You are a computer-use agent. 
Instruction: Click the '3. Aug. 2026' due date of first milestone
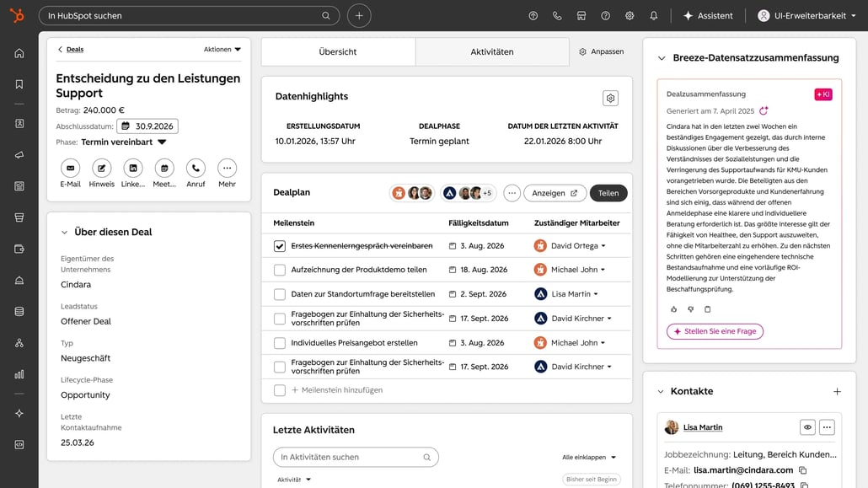tap(477, 246)
